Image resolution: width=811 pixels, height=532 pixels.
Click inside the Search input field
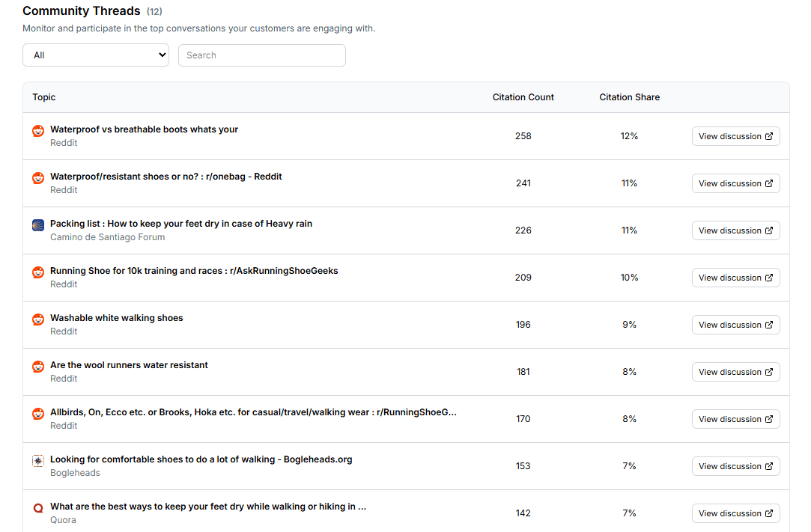[x=261, y=55]
